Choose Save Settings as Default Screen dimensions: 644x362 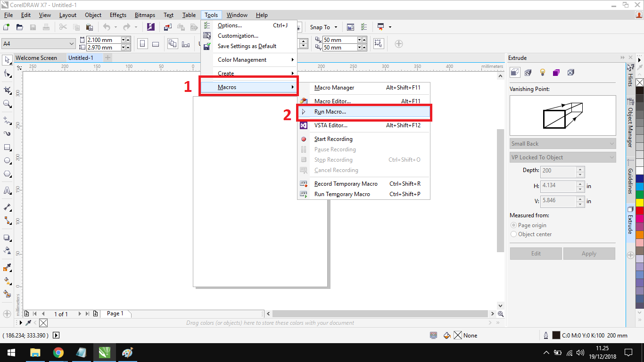pyautogui.click(x=249, y=46)
